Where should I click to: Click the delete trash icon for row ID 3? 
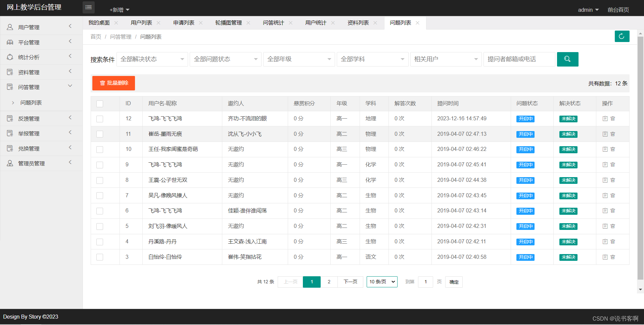pos(613,257)
